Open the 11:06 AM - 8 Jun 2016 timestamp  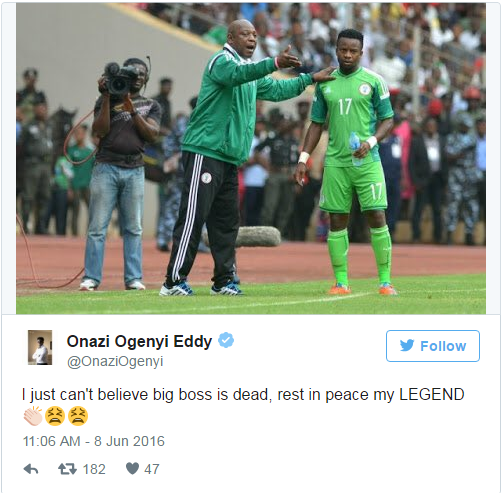click(x=94, y=441)
